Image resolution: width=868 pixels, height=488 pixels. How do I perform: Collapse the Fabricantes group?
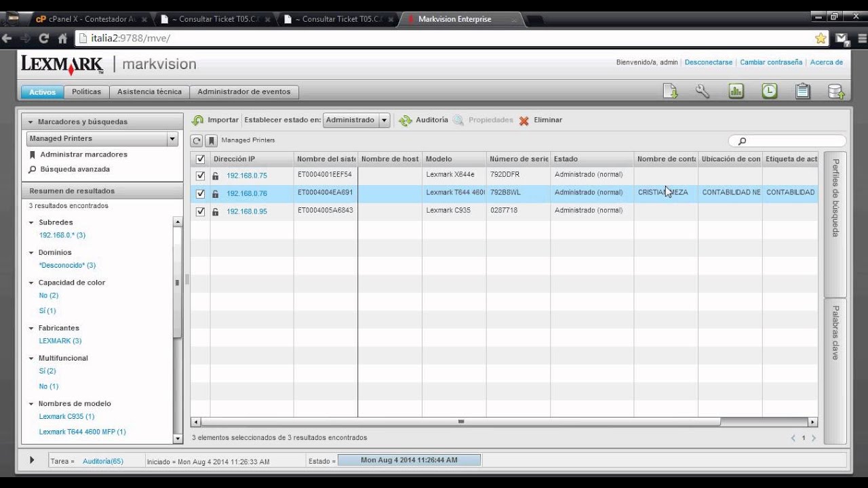31,328
